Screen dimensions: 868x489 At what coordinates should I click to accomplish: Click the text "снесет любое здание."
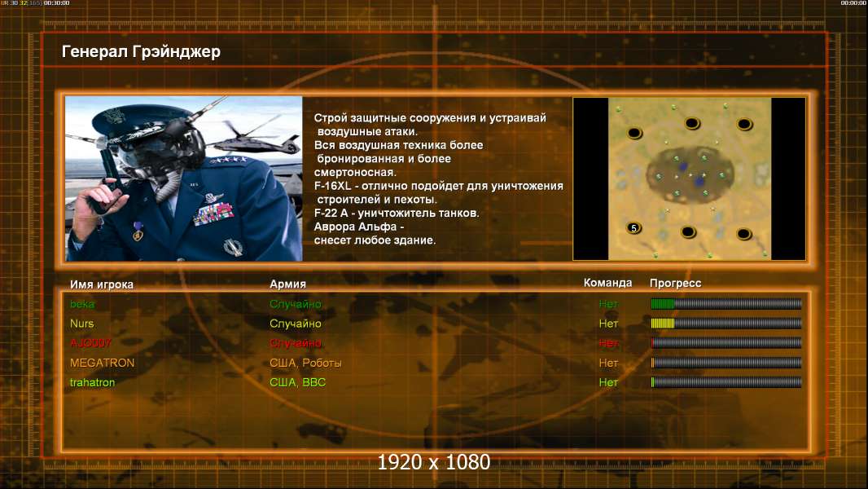pos(375,240)
